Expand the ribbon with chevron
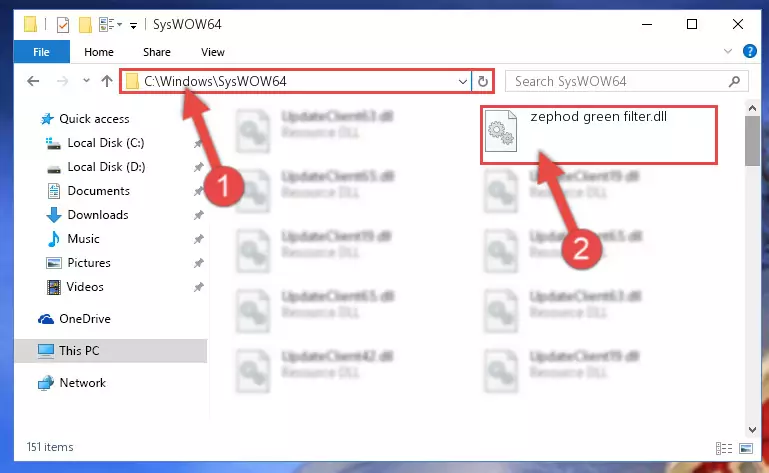This screenshot has height=473, width=769. click(x=728, y=51)
